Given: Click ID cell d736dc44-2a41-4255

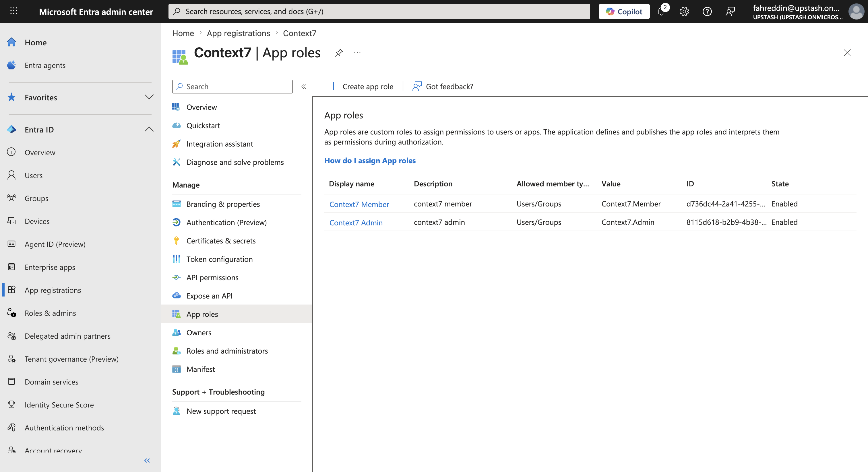Looking at the screenshot, I should pyautogui.click(x=726, y=204).
